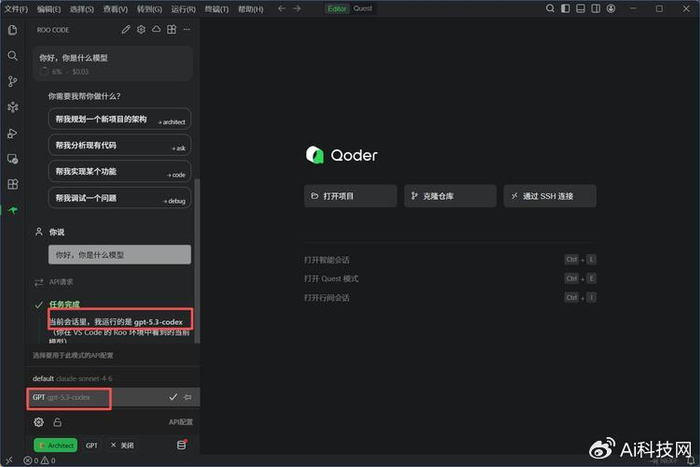
Task: Click the 任务完成 heading
Action: (x=64, y=304)
